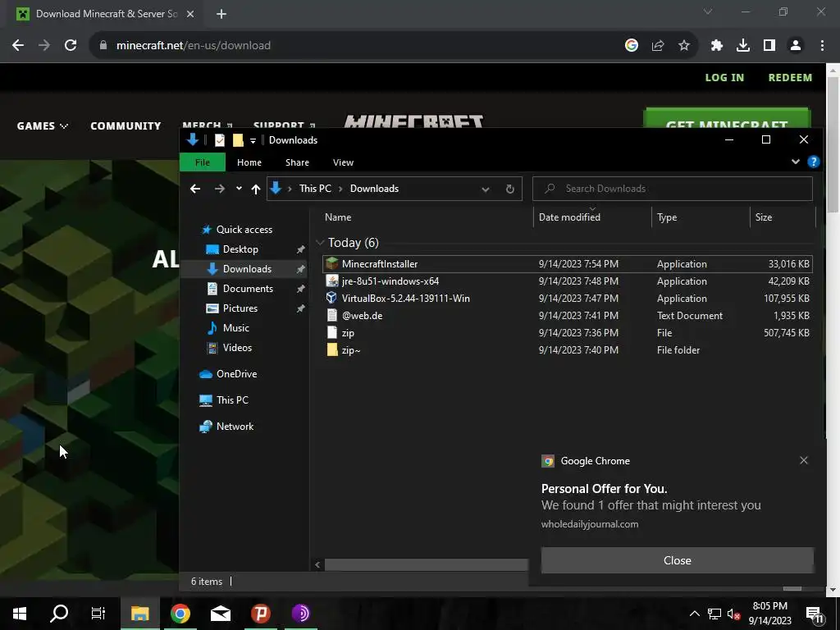Image resolution: width=840 pixels, height=630 pixels.
Task: Open address bar previous locations dropdown
Action: click(x=486, y=189)
